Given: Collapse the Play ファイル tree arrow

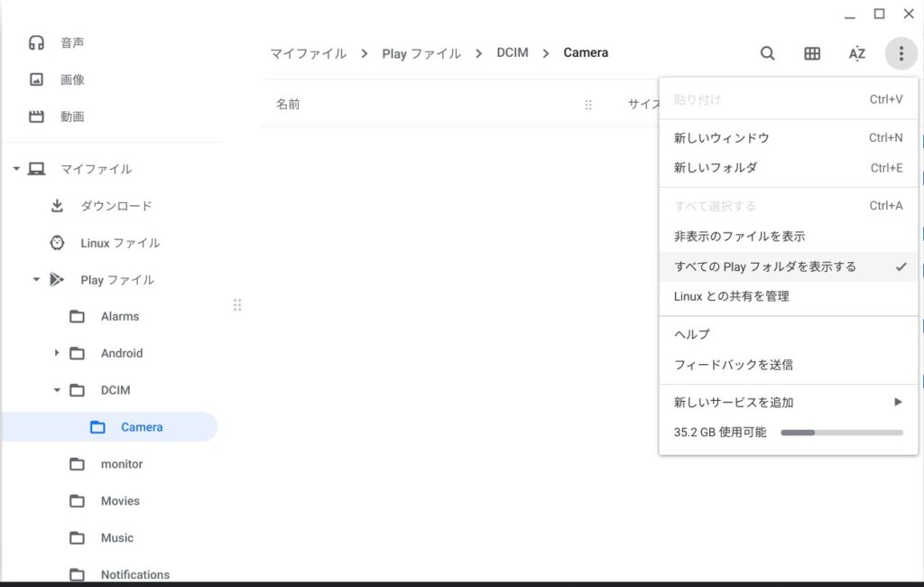Looking at the screenshot, I should [x=36, y=280].
